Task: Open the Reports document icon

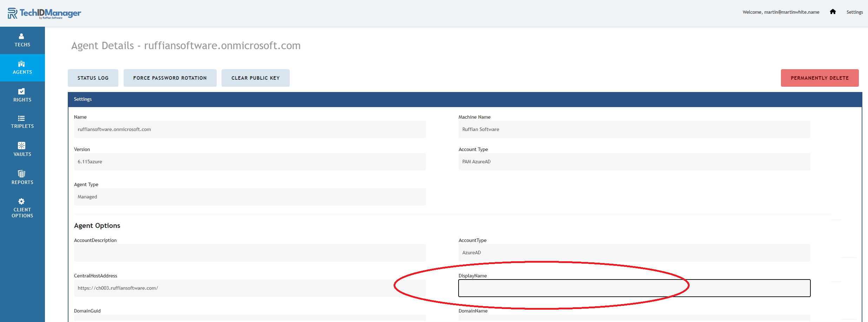Action: [21, 173]
